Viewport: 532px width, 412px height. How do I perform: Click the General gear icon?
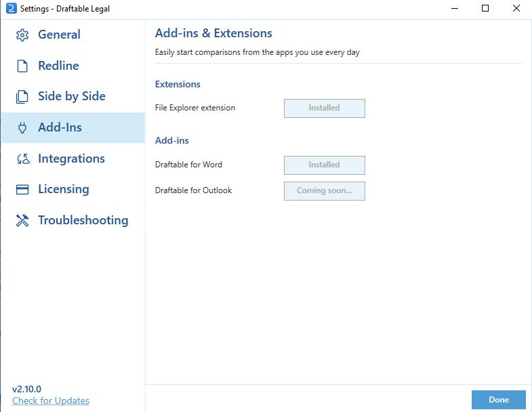click(x=22, y=35)
